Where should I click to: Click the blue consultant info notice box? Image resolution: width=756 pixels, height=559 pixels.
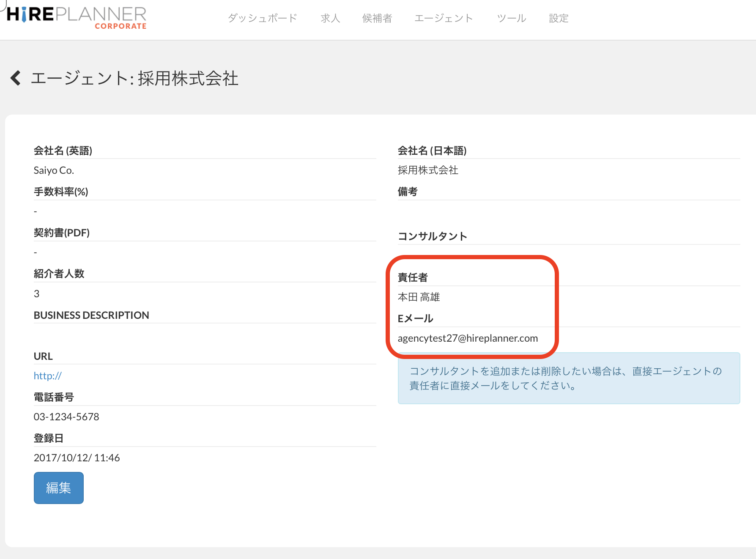[569, 378]
